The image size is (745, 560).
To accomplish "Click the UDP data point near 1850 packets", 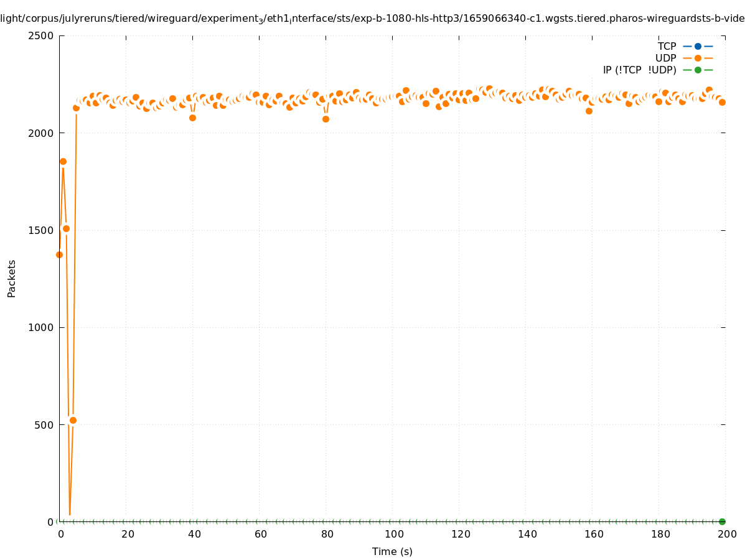I will click(x=63, y=161).
